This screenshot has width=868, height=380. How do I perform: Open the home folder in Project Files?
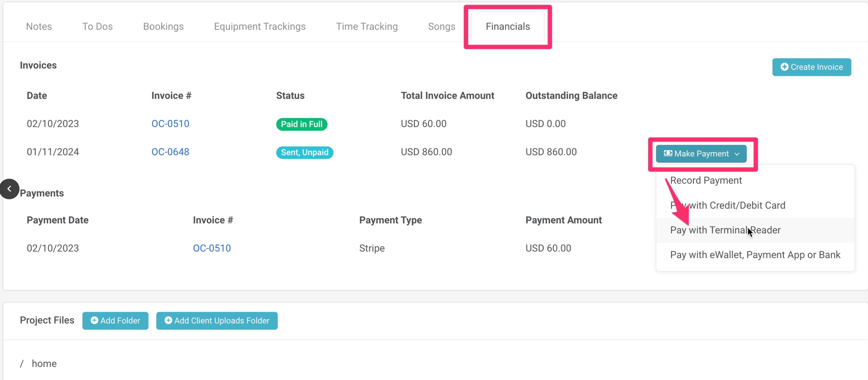44,364
